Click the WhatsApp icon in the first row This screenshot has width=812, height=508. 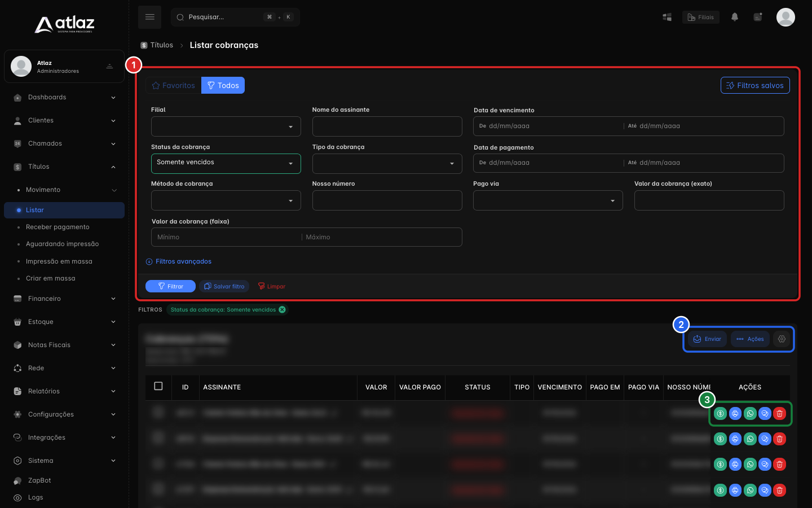(750, 414)
